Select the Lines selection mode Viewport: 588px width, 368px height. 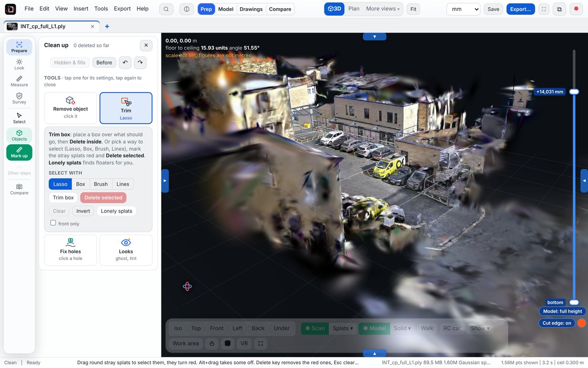123,184
